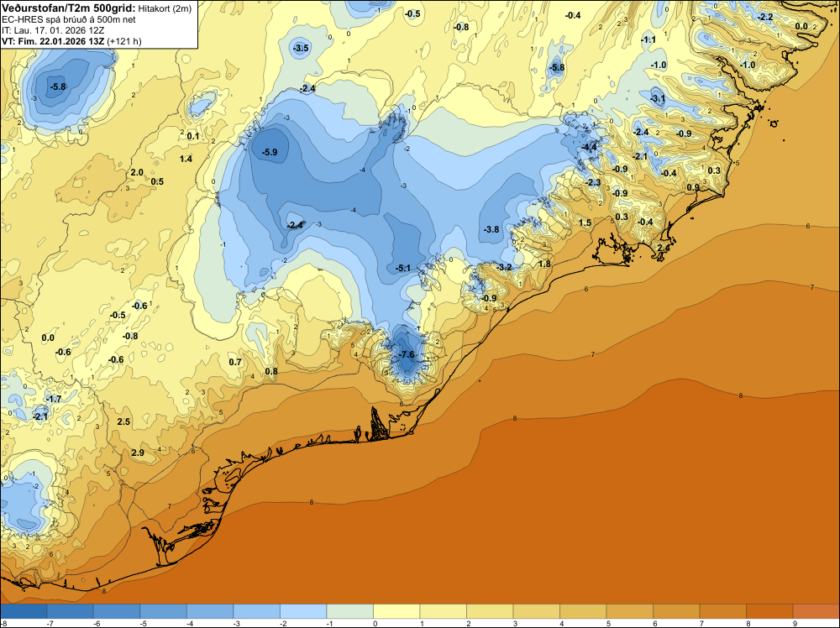
Task: Click the initial time 'IT: Lau. 17. 01. 2026 12Z'
Action: (x=53, y=30)
